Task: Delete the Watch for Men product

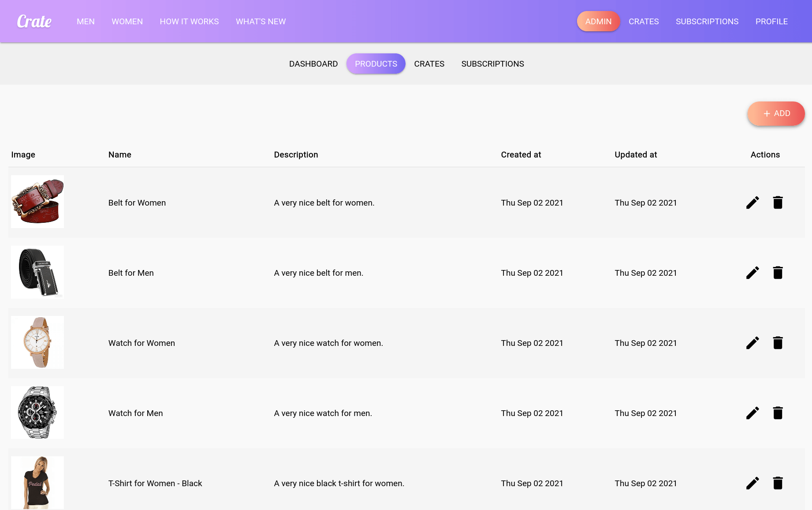Action: 778,413
